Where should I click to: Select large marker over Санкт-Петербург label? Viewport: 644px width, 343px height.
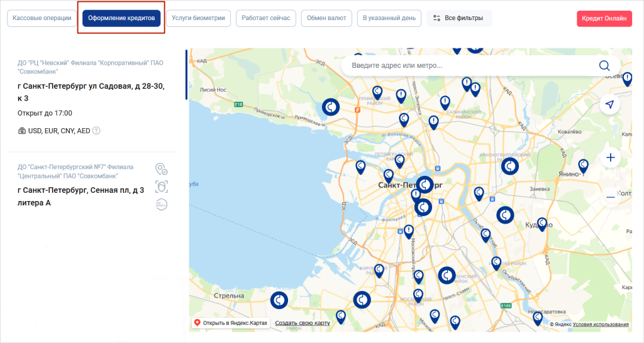point(425,185)
